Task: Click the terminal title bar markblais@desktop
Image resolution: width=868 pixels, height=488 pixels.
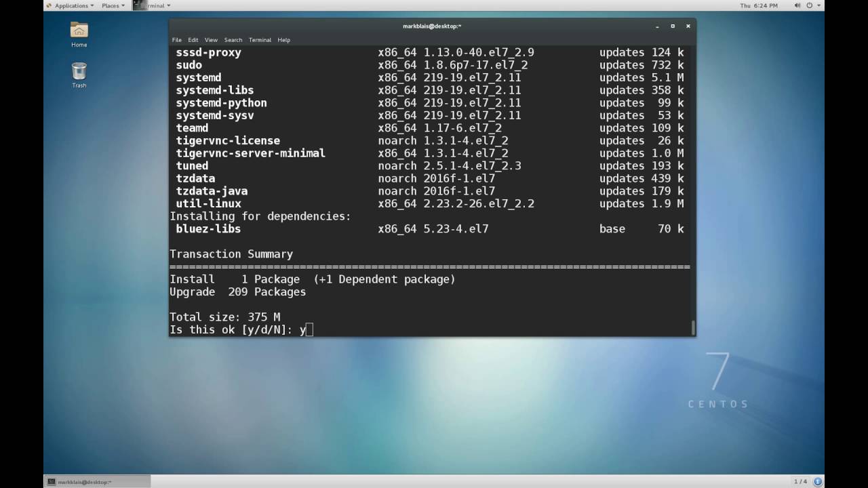Action: click(x=432, y=26)
